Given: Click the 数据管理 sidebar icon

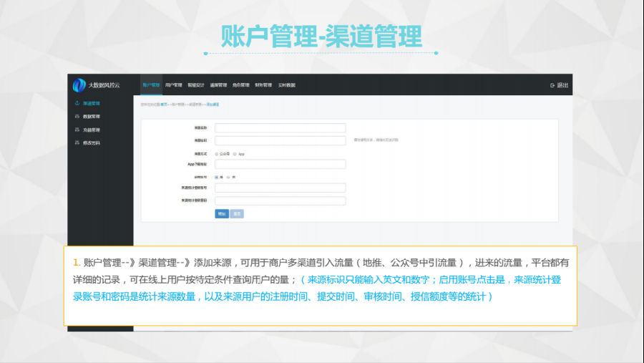Looking at the screenshot, I should [77, 117].
